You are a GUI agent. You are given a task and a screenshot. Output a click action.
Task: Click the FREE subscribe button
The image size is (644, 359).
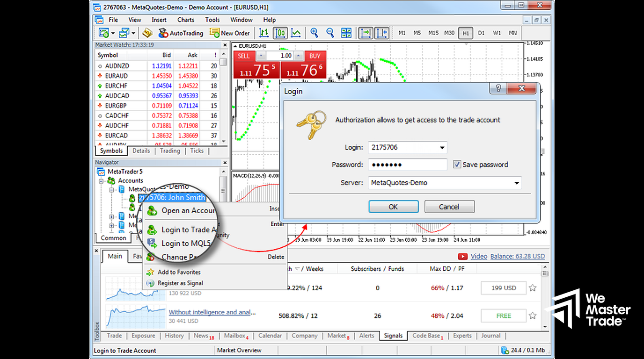(504, 316)
